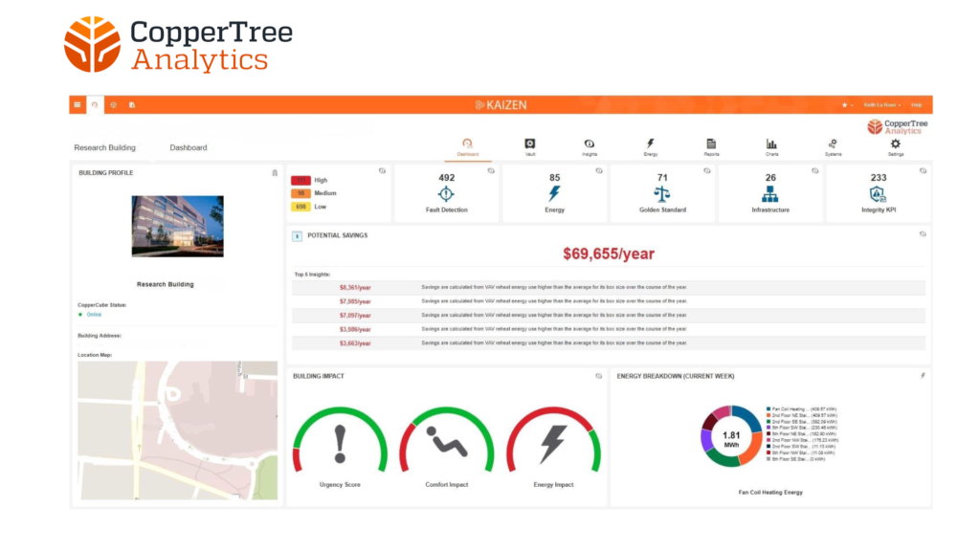Select the orange Medium priority count badge

click(301, 193)
